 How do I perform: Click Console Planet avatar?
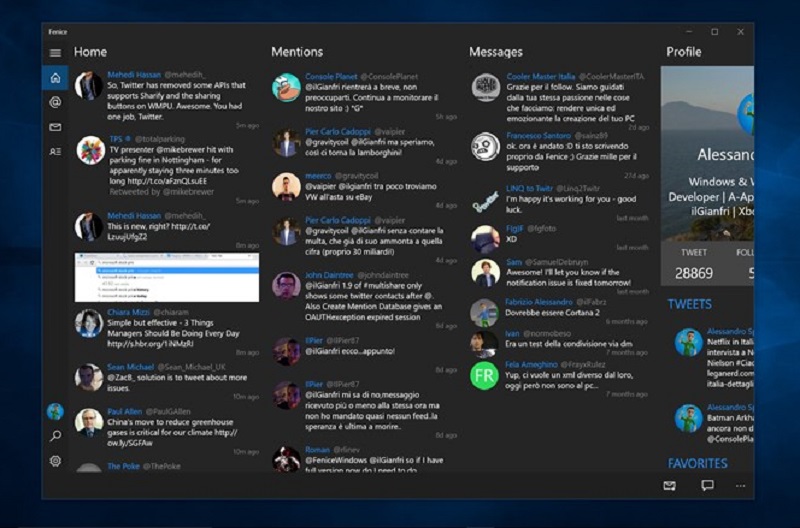286,87
